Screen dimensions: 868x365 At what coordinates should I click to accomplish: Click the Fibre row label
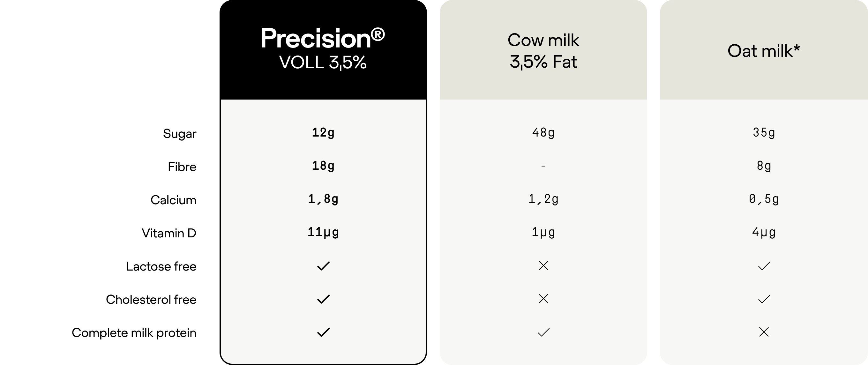coord(182,167)
